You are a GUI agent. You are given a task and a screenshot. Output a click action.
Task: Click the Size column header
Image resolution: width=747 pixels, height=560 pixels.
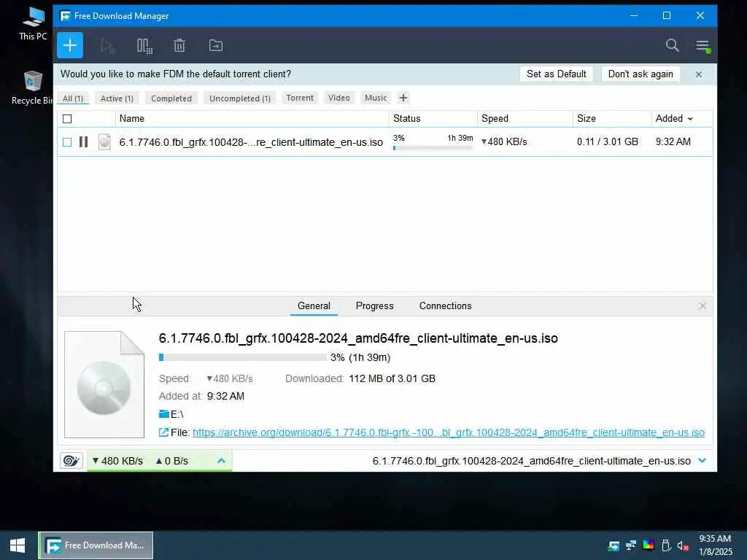point(612,119)
